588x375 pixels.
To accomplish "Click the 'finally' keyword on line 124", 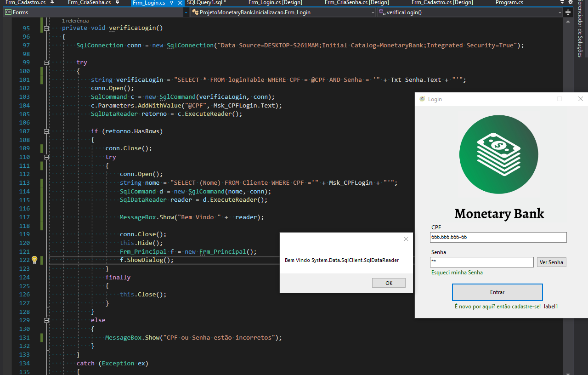I will pyautogui.click(x=118, y=278).
